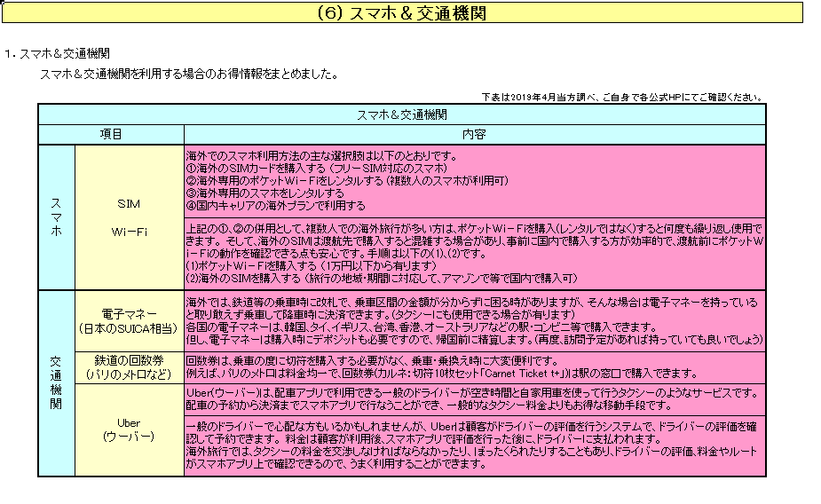This screenshot has width=821, height=504.
Task: Click the (日本のSUICA相当) text
Action: [129, 328]
